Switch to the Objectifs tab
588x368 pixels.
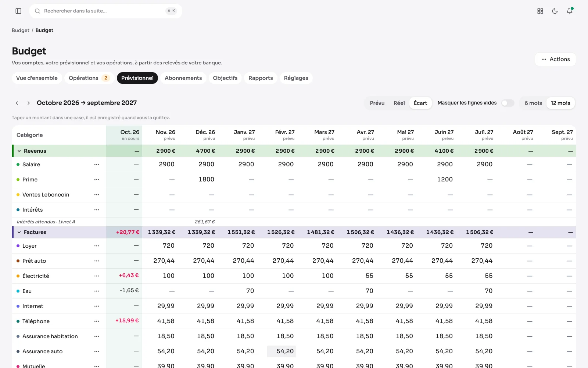(225, 78)
